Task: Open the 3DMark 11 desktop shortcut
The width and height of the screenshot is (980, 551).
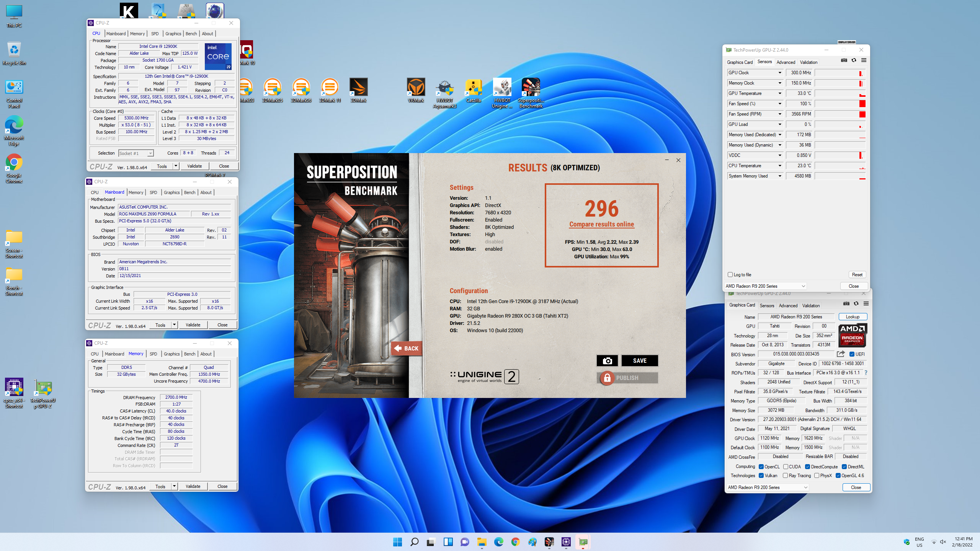Action: [330, 90]
